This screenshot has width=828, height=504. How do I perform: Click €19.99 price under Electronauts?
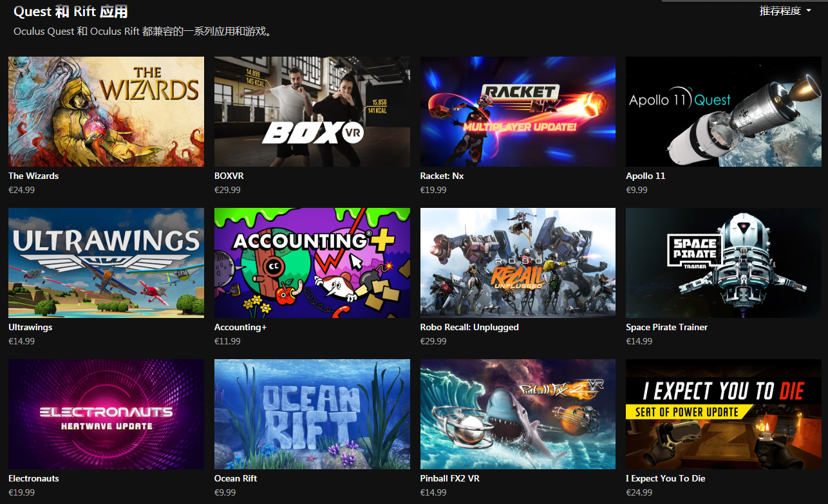21,492
